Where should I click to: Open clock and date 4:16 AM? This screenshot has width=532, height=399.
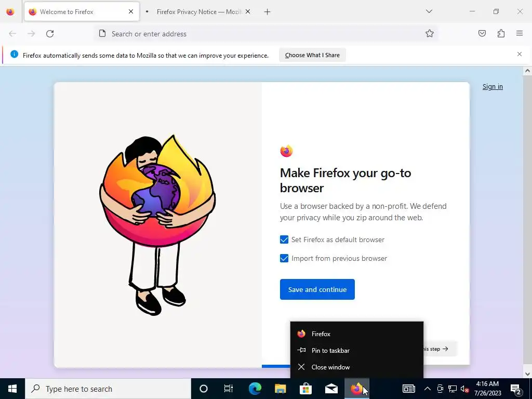[487, 389]
